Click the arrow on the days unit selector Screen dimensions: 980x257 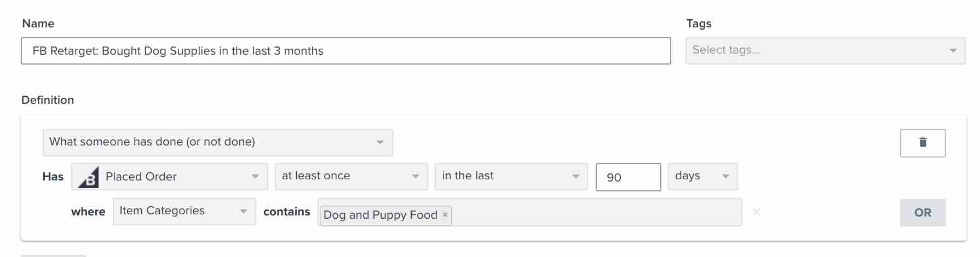point(726,177)
